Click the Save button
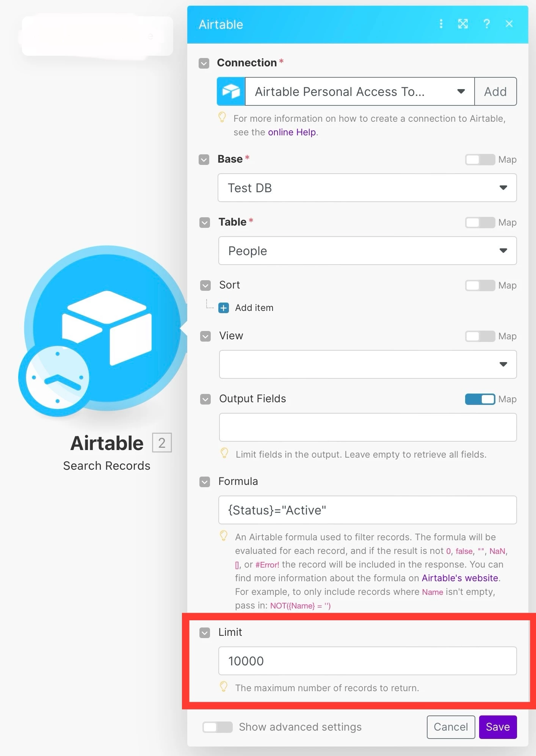Screen dimensions: 536x756 [x=498, y=727]
